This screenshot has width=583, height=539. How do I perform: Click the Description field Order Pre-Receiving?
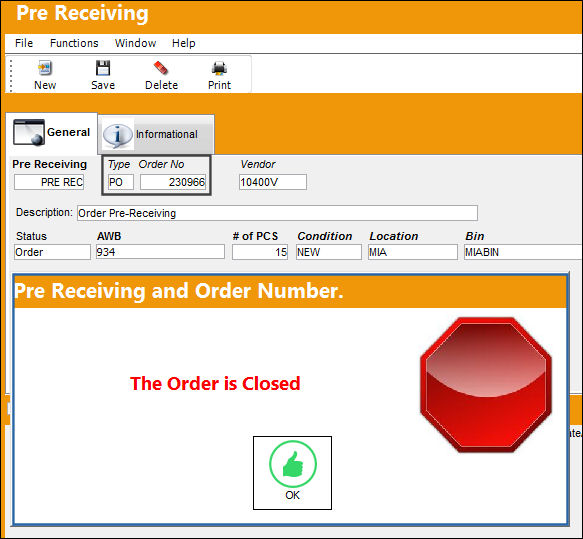(x=277, y=213)
